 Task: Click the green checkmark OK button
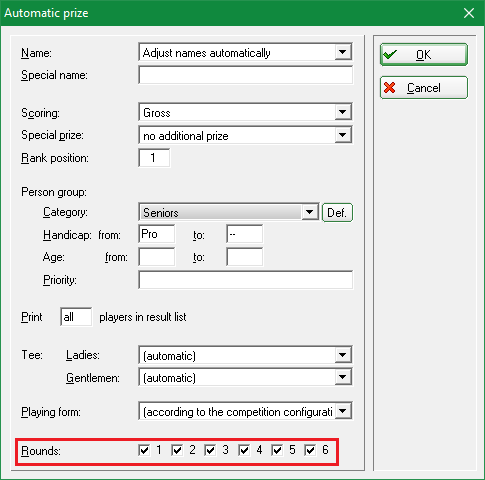(424, 54)
